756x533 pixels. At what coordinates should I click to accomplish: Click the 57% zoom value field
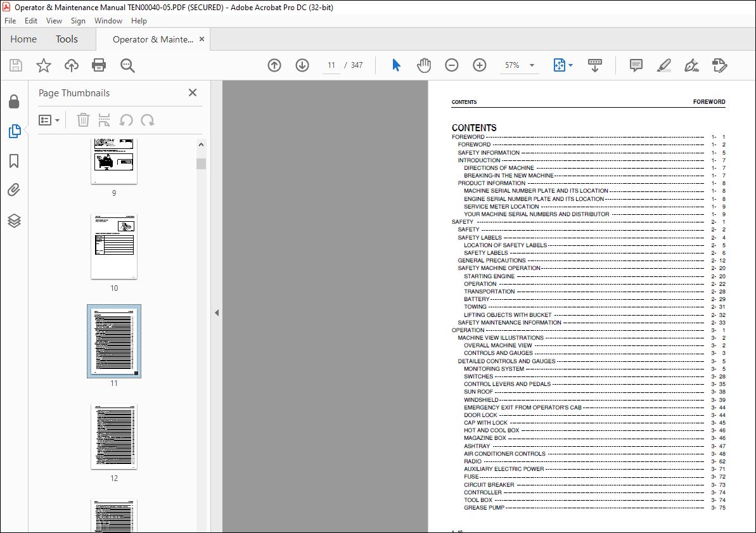512,65
